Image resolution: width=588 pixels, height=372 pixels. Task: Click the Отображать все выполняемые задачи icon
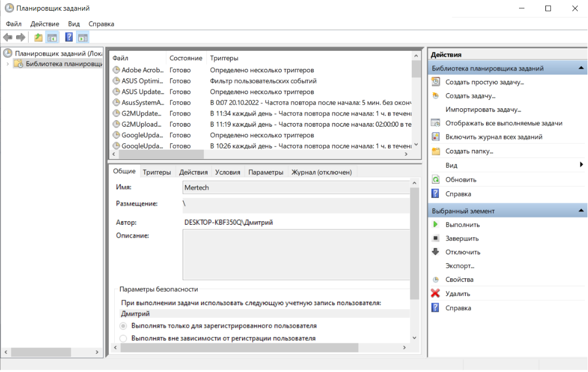(435, 123)
